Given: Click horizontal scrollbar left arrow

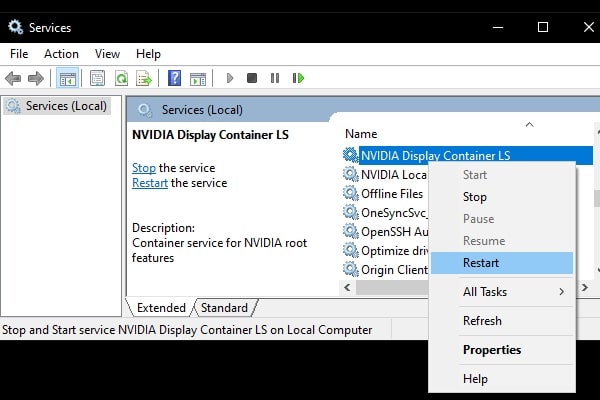Looking at the screenshot, I should click(347, 287).
